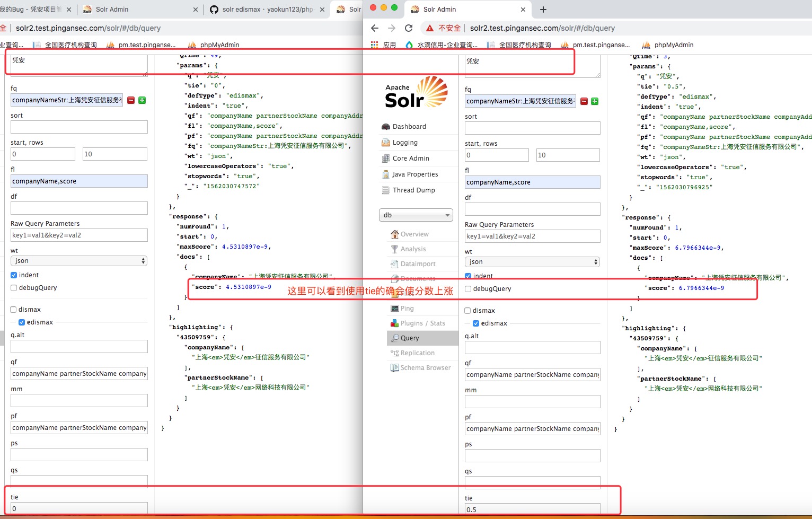Toggle indent checkbox in right window
The width and height of the screenshot is (812, 519).
point(468,276)
